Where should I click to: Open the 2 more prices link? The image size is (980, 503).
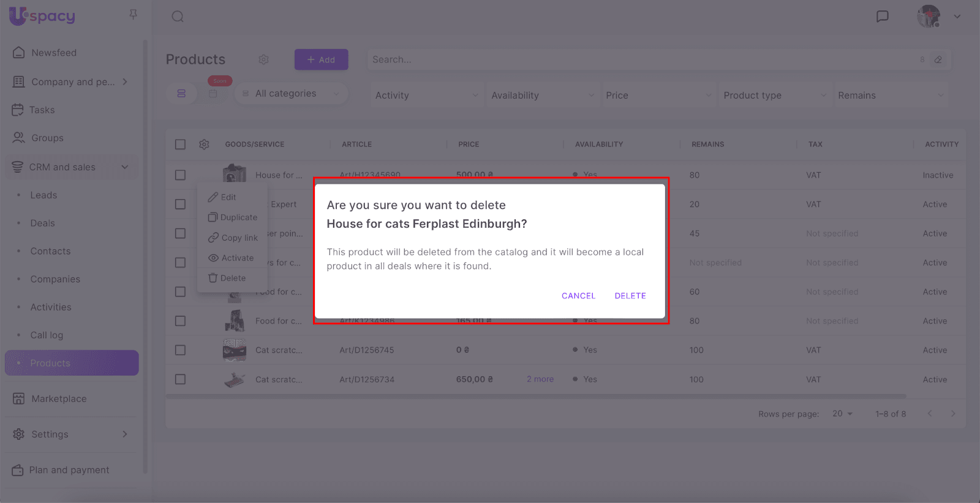[540, 380]
